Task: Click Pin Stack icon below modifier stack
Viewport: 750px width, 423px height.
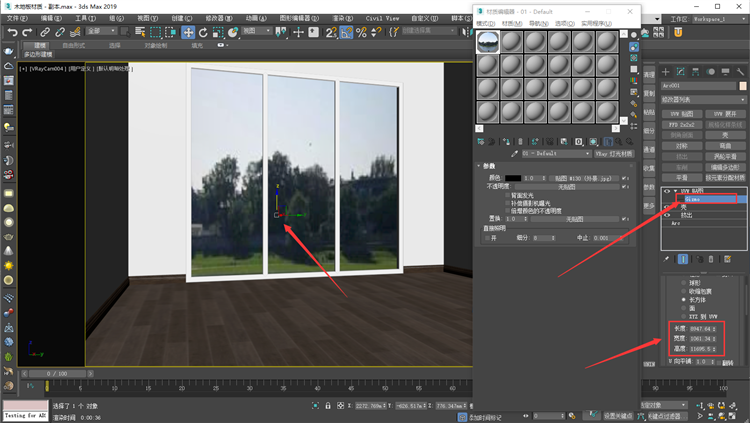Action: [x=666, y=259]
